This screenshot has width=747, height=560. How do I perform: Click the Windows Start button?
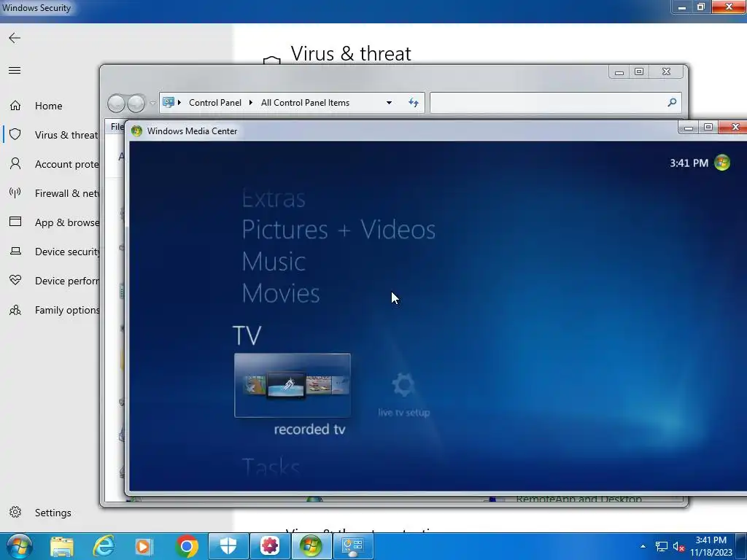[x=19, y=546]
